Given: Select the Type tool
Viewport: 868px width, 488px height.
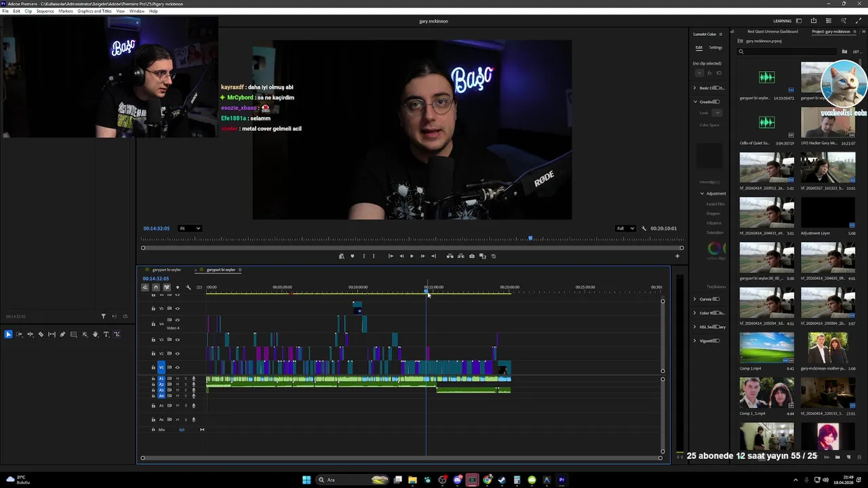Looking at the screenshot, I should pos(106,334).
